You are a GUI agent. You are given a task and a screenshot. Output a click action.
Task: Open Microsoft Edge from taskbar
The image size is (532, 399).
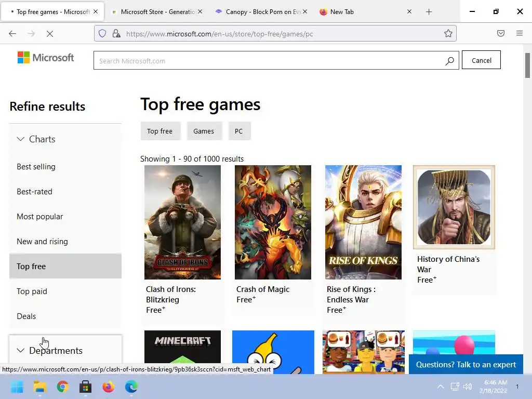(131, 387)
